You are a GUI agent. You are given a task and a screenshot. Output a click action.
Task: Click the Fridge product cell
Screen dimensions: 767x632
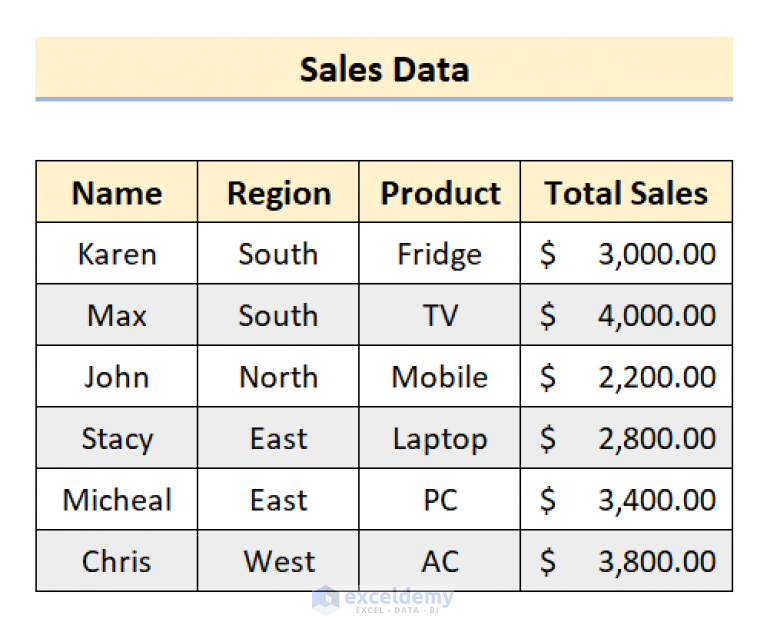tap(440, 253)
